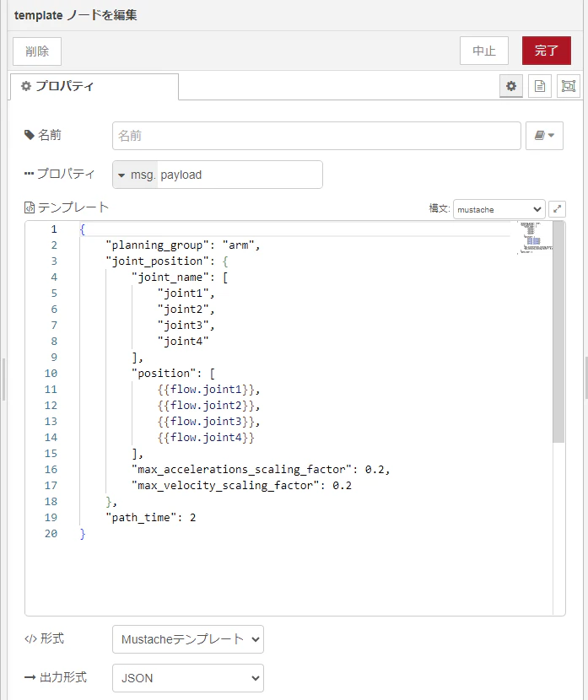Viewport: 588px width, 700px height.
Task: Click the "joint2" string on line 6
Action: [183, 310]
